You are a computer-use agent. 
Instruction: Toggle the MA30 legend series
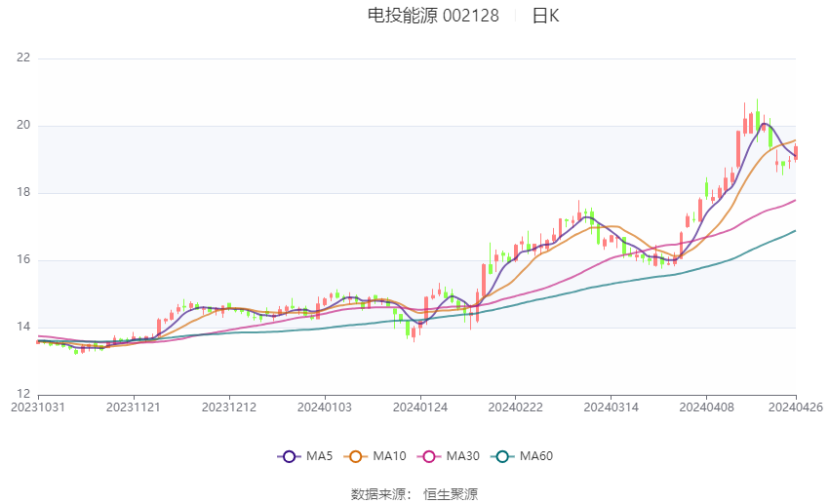point(449,456)
